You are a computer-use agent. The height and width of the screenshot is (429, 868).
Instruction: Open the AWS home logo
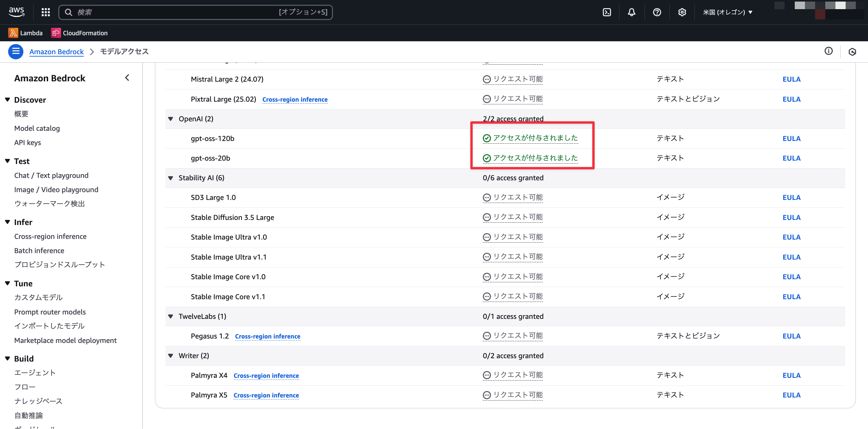coord(16,12)
